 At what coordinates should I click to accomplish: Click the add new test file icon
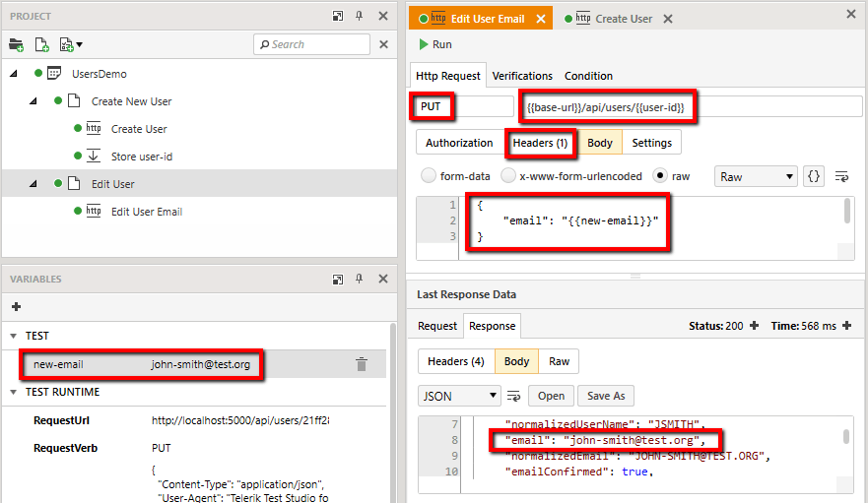(41, 45)
